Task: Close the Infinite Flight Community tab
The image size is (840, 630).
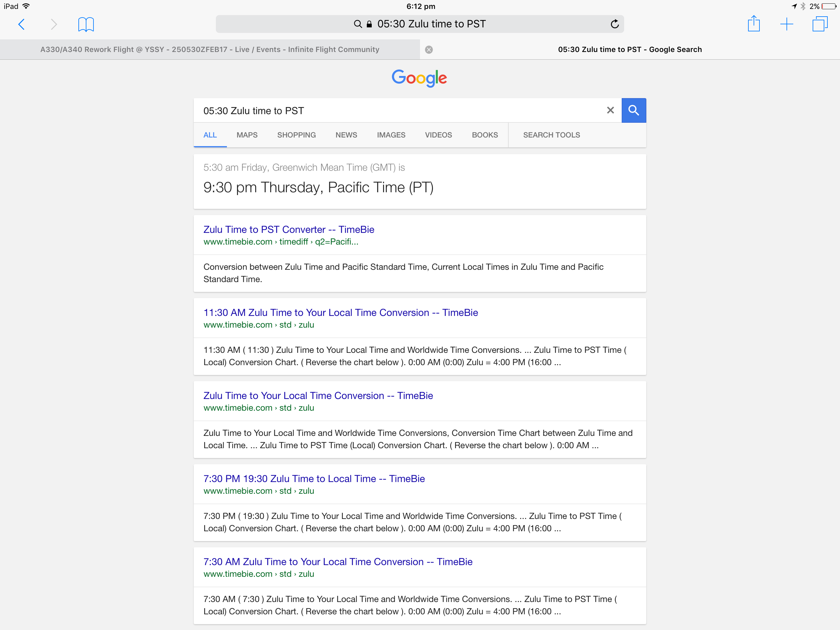Action: coord(429,50)
